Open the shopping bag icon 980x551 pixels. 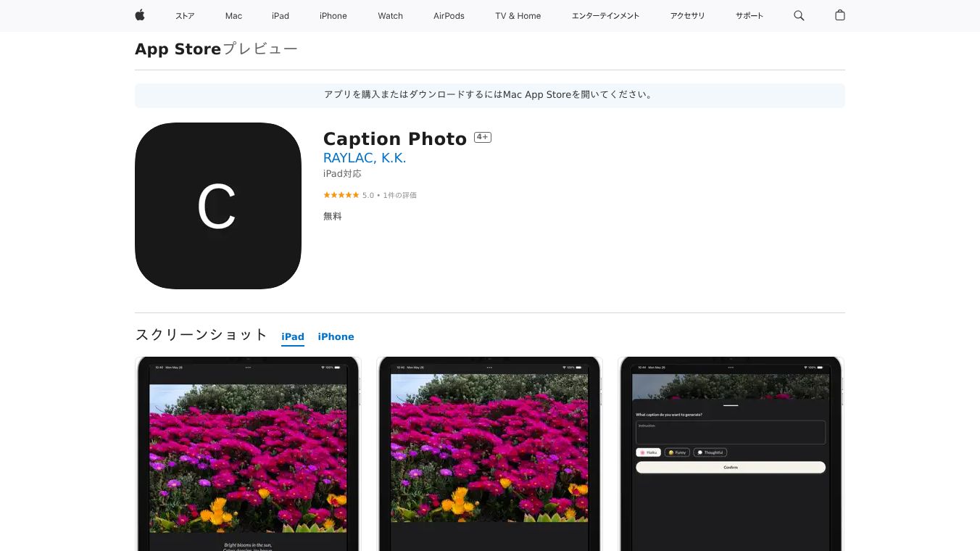[840, 15]
